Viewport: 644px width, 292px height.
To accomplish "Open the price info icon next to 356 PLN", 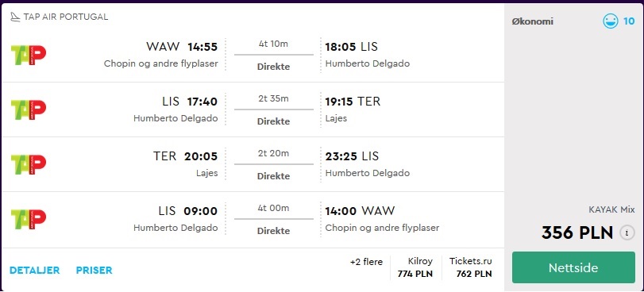I will (x=627, y=233).
